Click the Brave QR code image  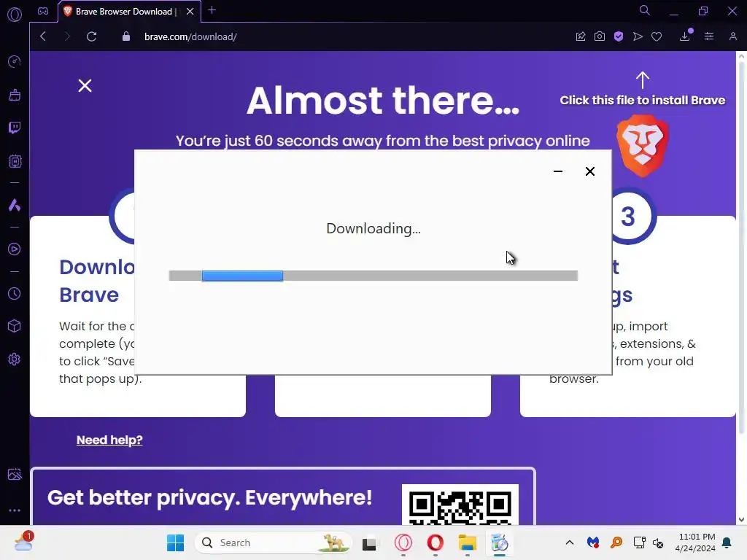460,505
